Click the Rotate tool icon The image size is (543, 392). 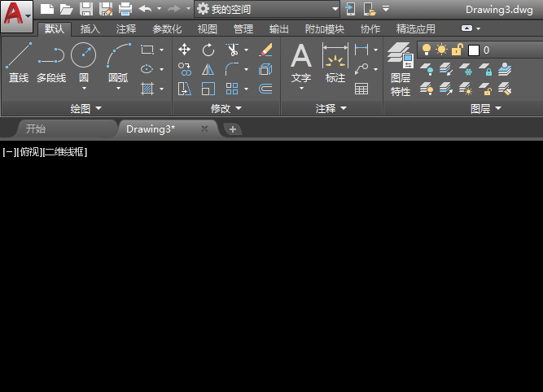208,50
